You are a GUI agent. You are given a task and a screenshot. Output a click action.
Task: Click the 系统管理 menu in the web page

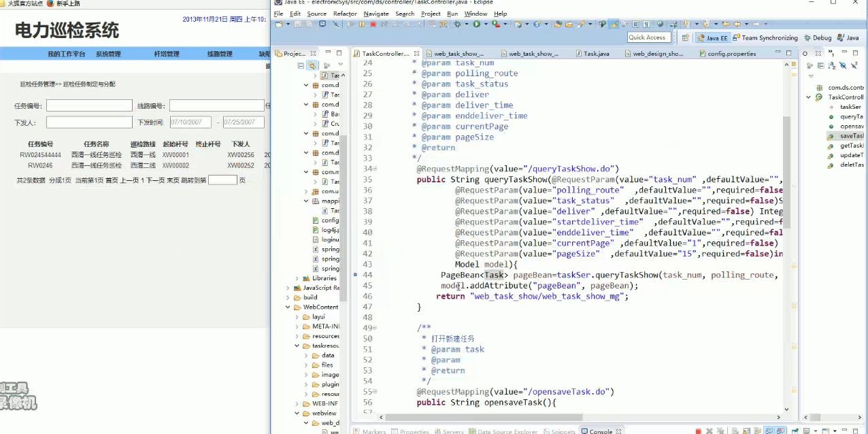[x=108, y=54]
